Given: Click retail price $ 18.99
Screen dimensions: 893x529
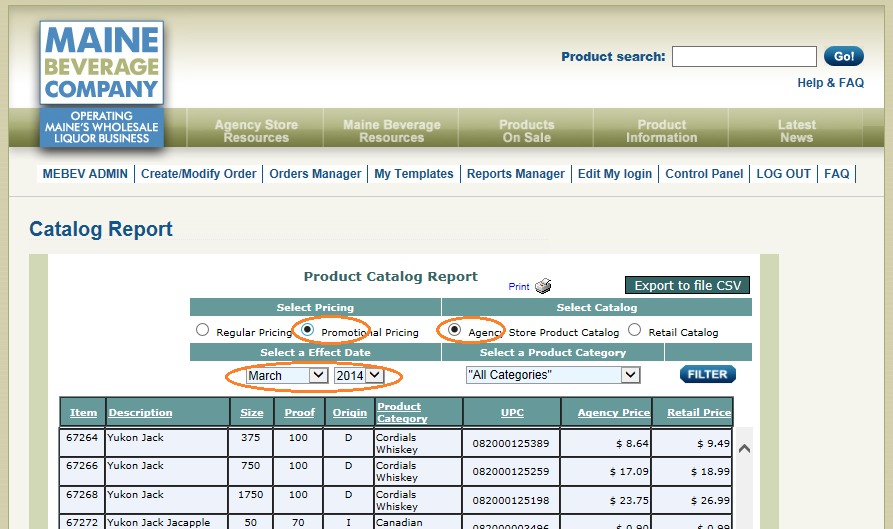Looking at the screenshot, I should [710, 471].
